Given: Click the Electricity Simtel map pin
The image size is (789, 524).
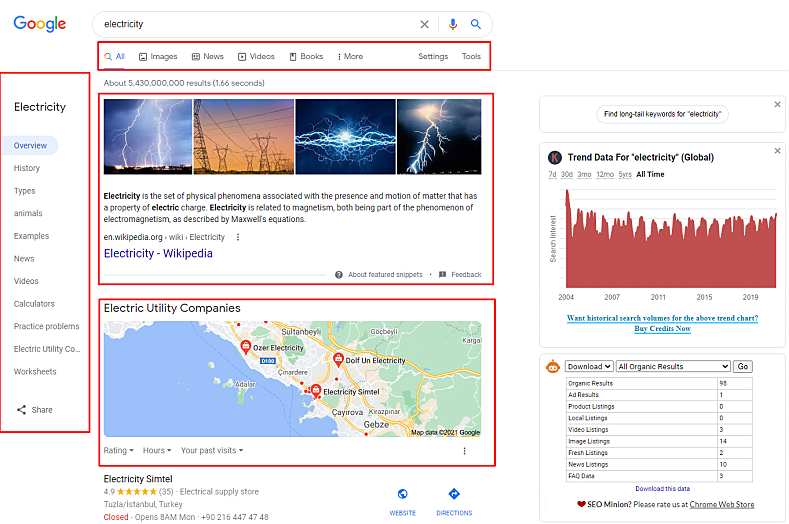Looking at the screenshot, I should tap(315, 391).
